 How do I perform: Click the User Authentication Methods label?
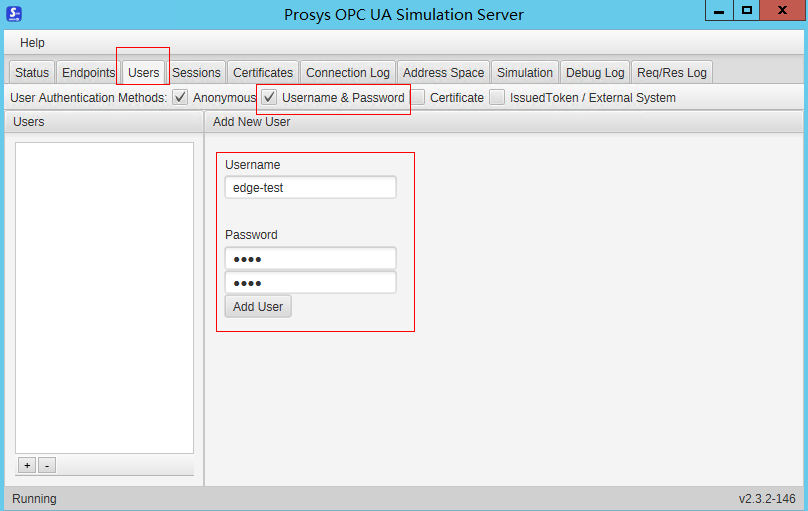89,98
